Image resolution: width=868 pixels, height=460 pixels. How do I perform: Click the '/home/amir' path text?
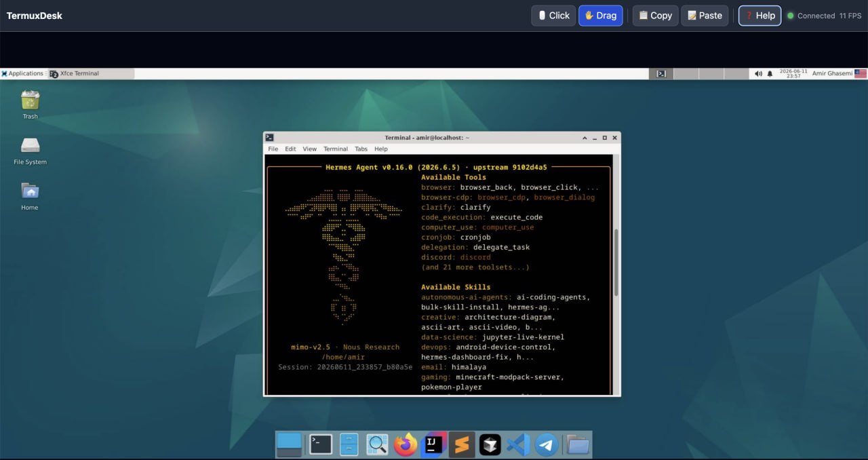coord(343,357)
